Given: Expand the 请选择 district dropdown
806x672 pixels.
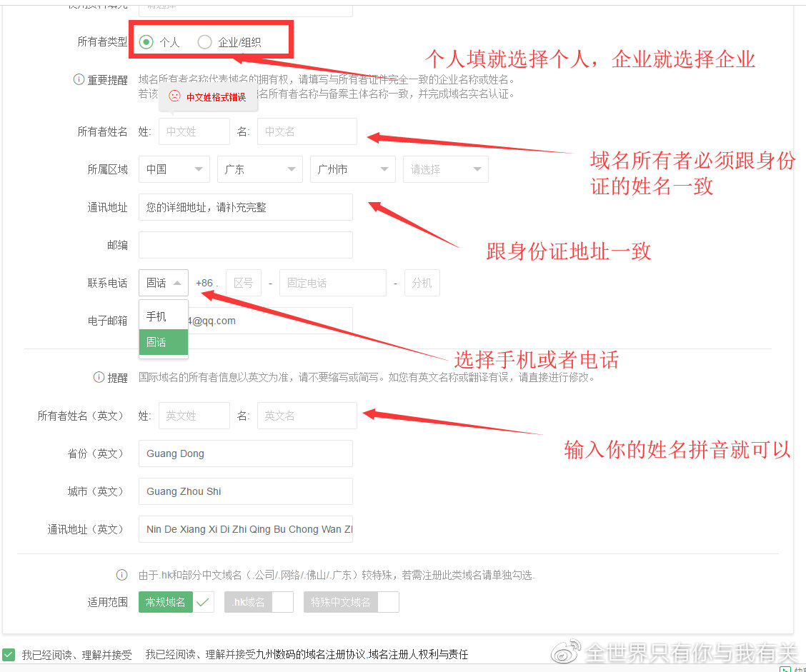Looking at the screenshot, I should pyautogui.click(x=445, y=169).
